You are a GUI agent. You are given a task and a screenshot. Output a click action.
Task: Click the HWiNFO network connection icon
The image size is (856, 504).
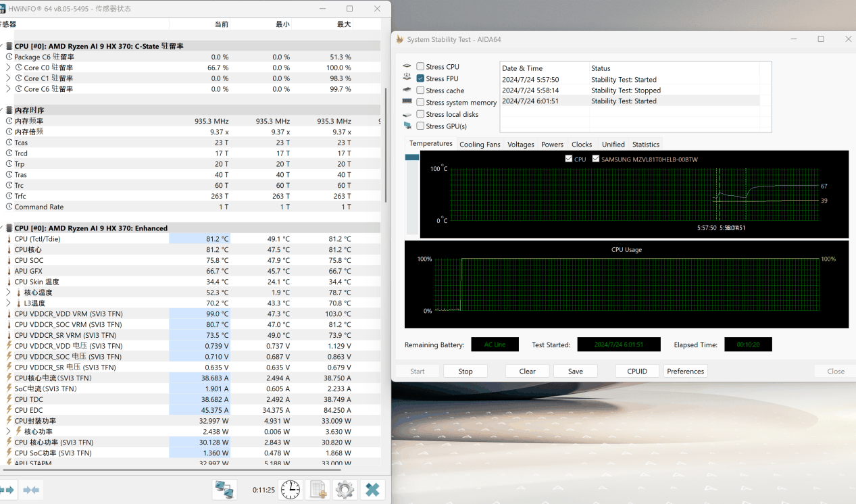(224, 490)
